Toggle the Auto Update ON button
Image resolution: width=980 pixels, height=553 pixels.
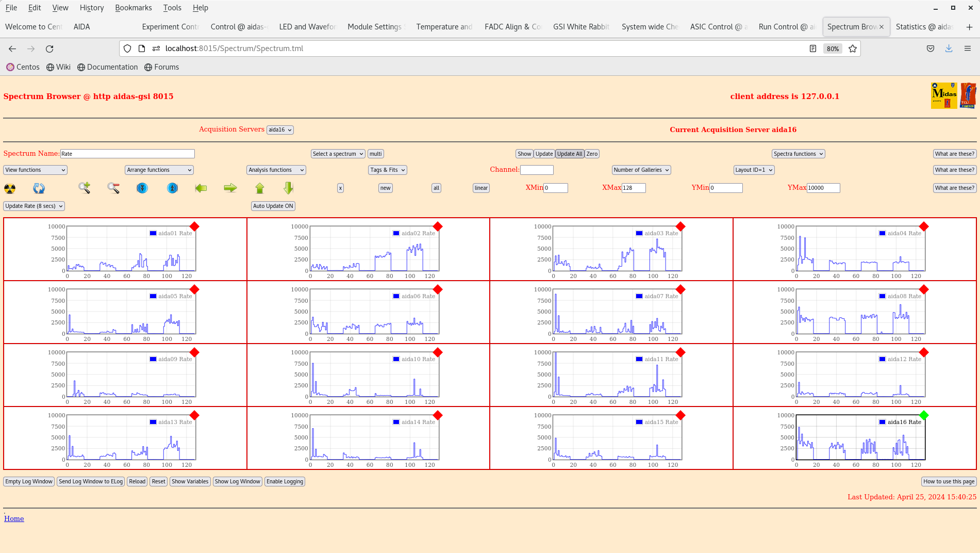(x=273, y=206)
